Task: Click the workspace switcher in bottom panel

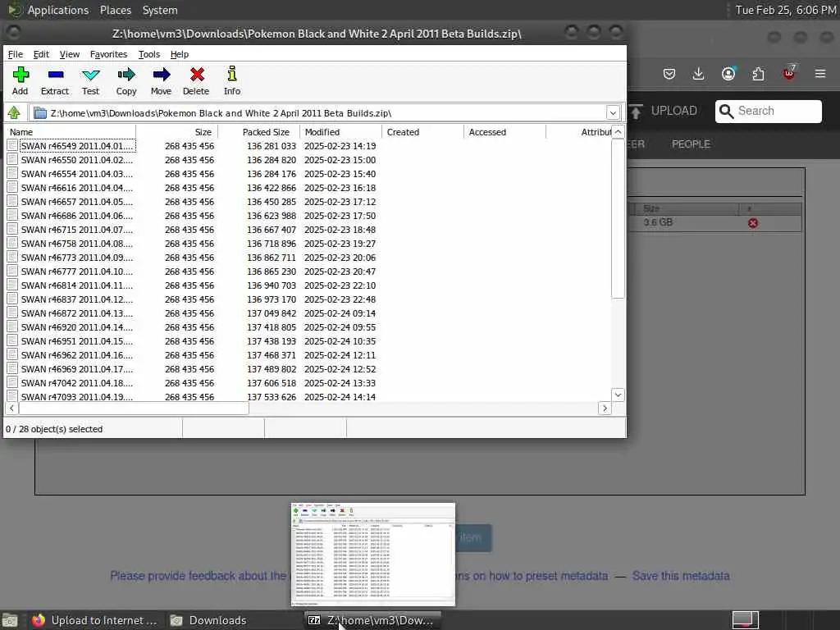Action: 745,620
